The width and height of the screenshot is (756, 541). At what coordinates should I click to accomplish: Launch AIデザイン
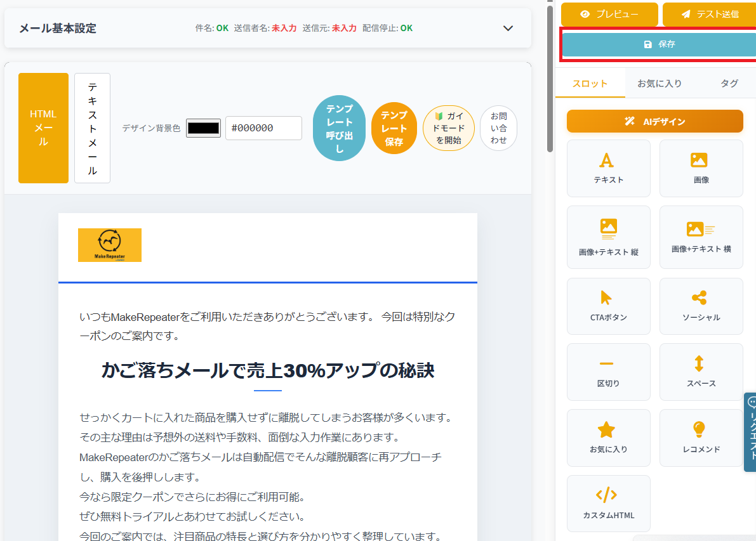[x=654, y=121]
